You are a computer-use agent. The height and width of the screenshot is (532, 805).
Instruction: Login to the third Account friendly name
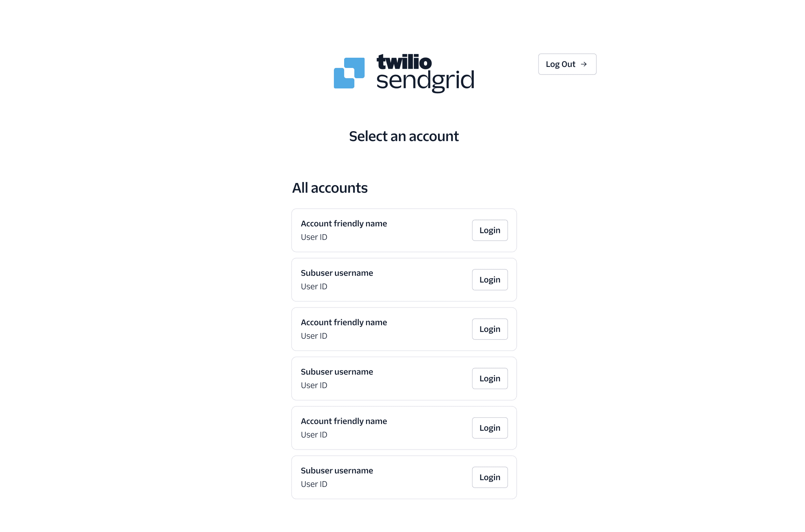[x=490, y=428]
